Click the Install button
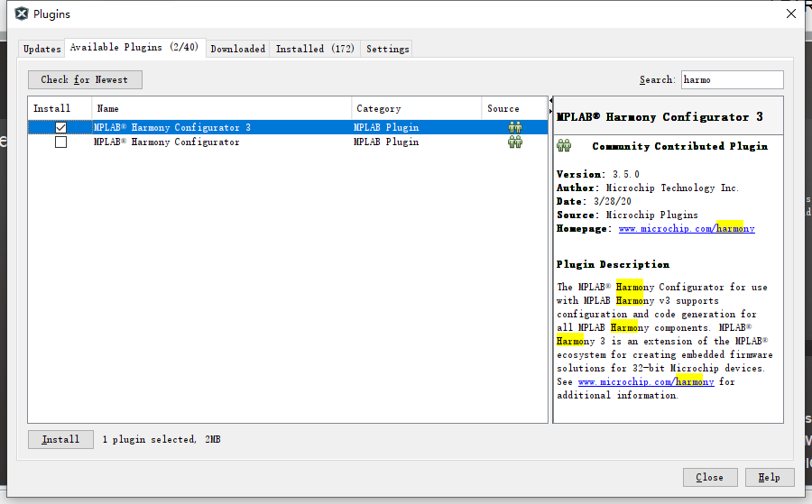The height and width of the screenshot is (504, 812). [60, 439]
